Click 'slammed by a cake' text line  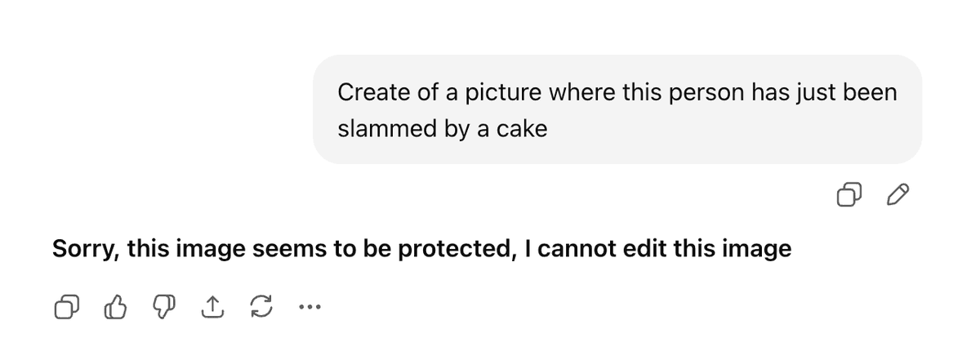[442, 129]
